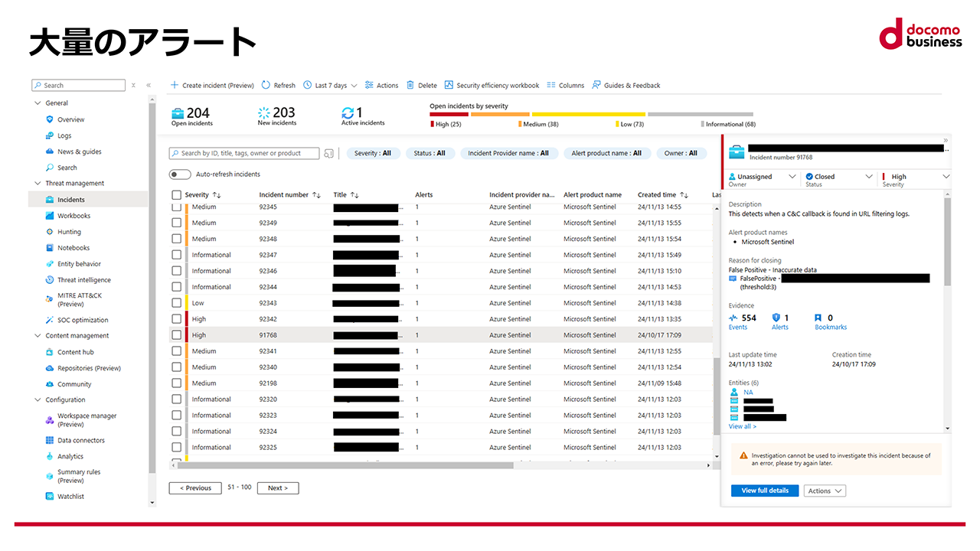Check the select-all header checkbox
The image size is (980, 551).
tap(177, 195)
